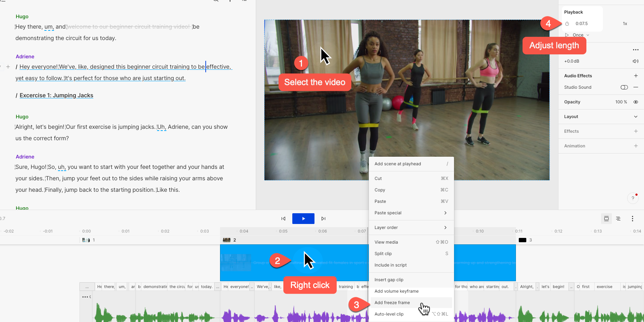The image size is (644, 322).
Task: Click the Excercise 1: Jumping Jacks heading
Action: click(x=57, y=96)
